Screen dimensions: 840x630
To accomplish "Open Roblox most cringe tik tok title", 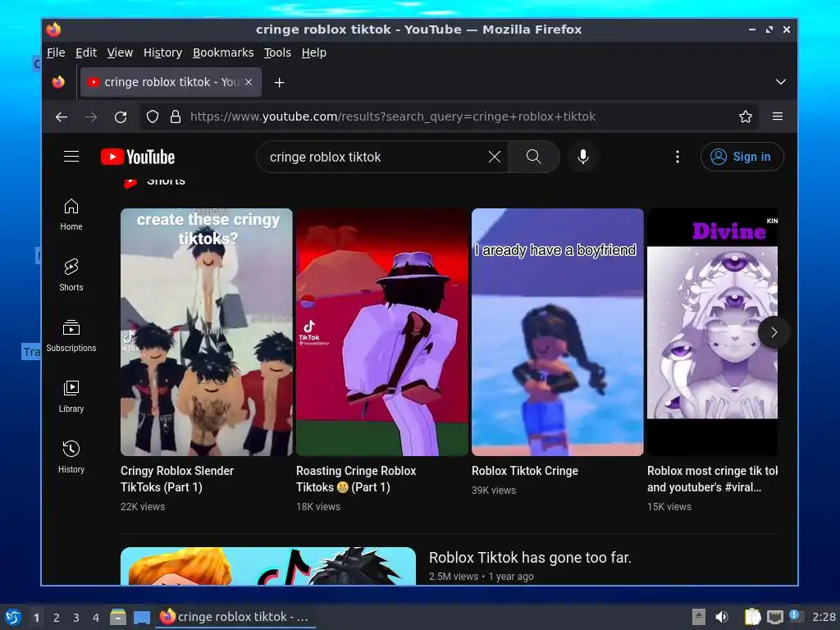I will pos(712,479).
